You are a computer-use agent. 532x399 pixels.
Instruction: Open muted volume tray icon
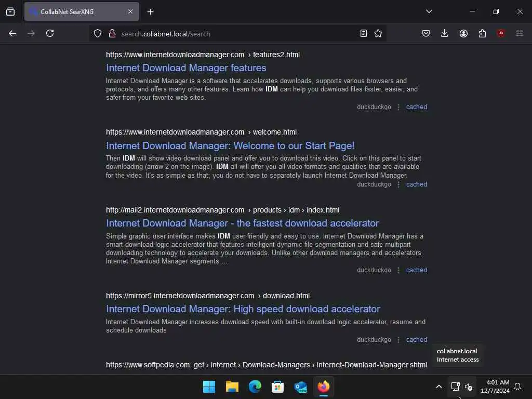tap(469, 387)
